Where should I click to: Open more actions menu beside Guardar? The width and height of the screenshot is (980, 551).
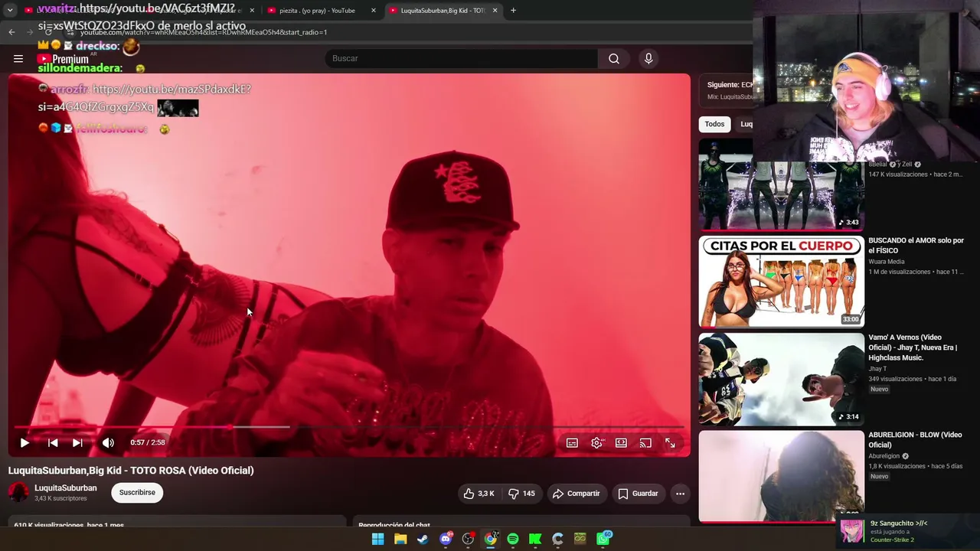[x=680, y=494]
